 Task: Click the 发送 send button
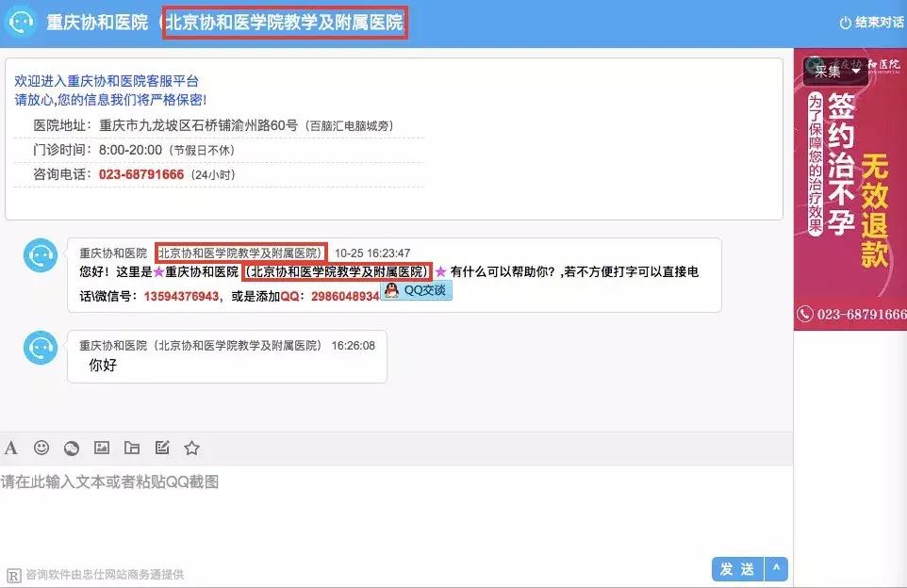[740, 569]
